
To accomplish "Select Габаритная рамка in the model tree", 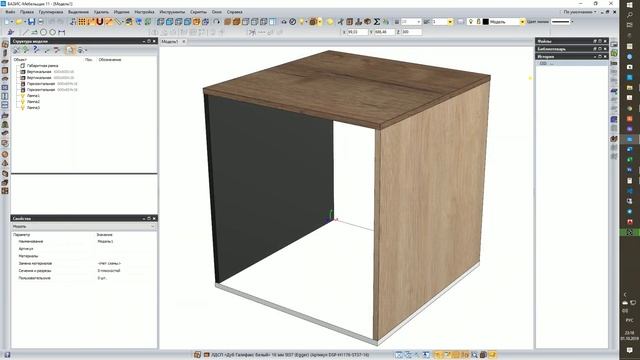I will pos(42,65).
